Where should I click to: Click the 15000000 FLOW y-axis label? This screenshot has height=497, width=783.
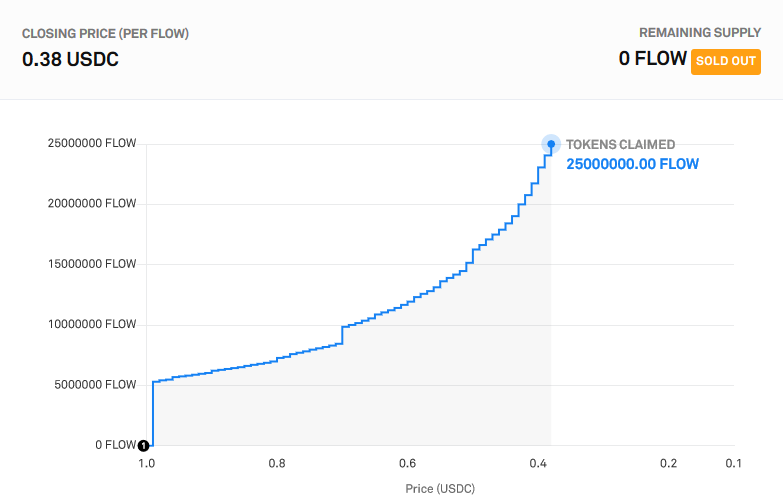point(92,265)
